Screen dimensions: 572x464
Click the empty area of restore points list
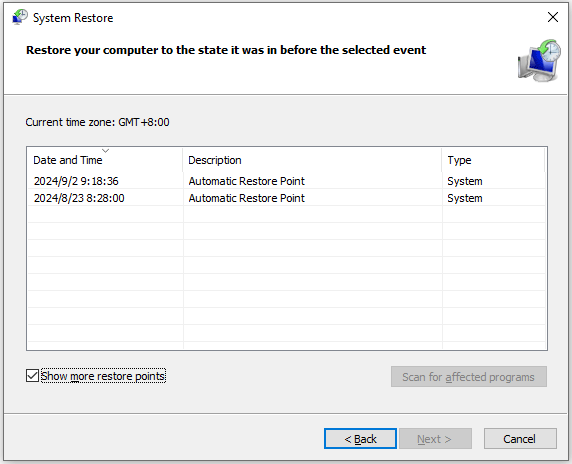click(286, 277)
